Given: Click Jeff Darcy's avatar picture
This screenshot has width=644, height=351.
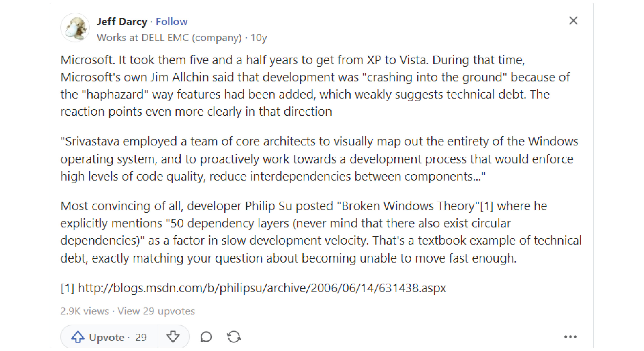Looking at the screenshot, I should click(75, 28).
